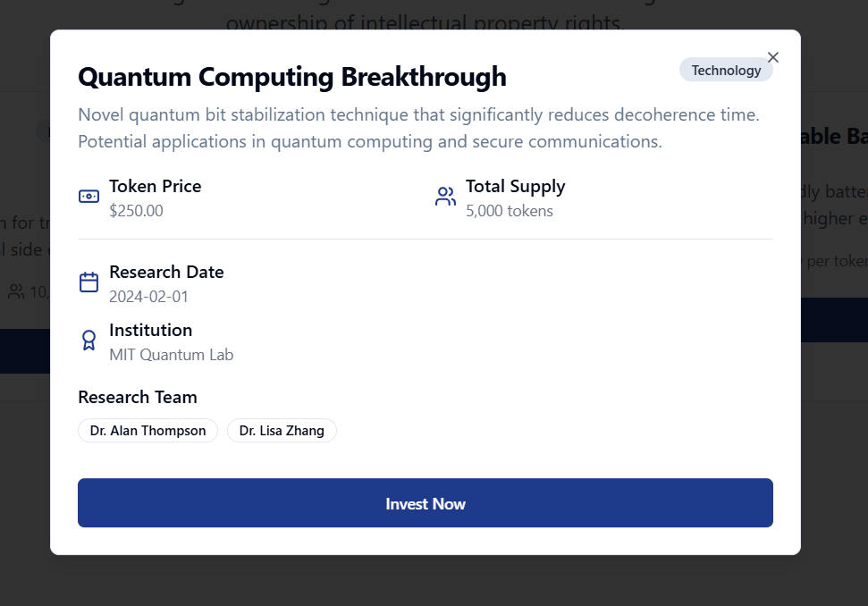
Task: Select the Dr. Alan Thompson team chip
Action: [147, 431]
